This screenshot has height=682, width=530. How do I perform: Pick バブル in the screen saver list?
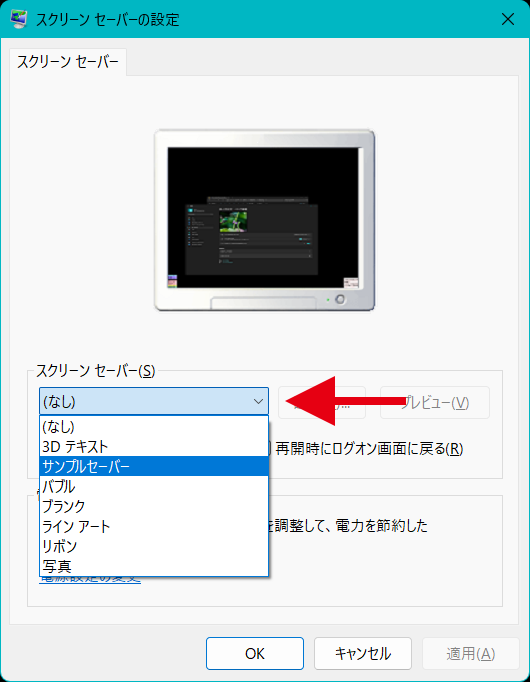coord(154,486)
